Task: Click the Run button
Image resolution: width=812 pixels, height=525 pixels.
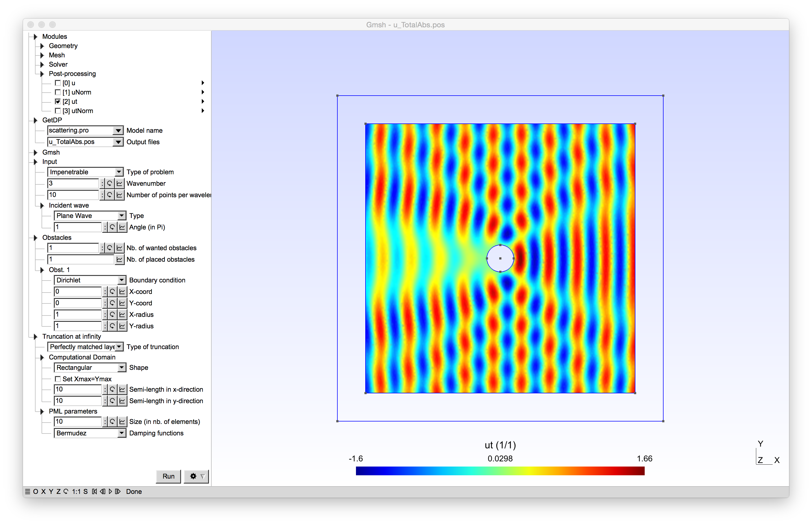Action: [168, 476]
